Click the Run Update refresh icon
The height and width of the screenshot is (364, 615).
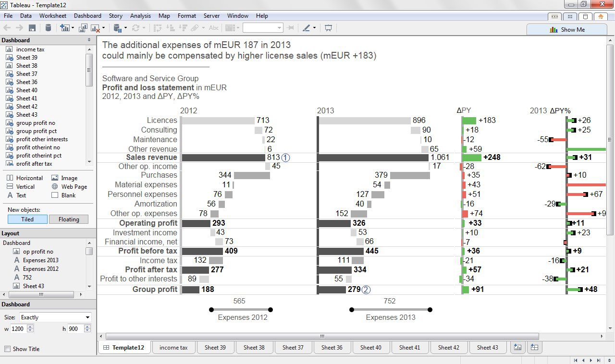pyautogui.click(x=135, y=28)
